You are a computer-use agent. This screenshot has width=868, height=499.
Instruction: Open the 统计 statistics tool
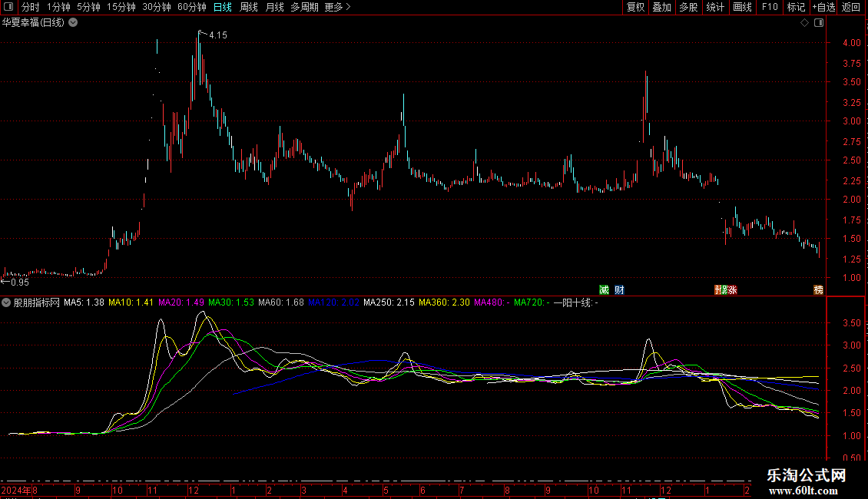coord(715,7)
